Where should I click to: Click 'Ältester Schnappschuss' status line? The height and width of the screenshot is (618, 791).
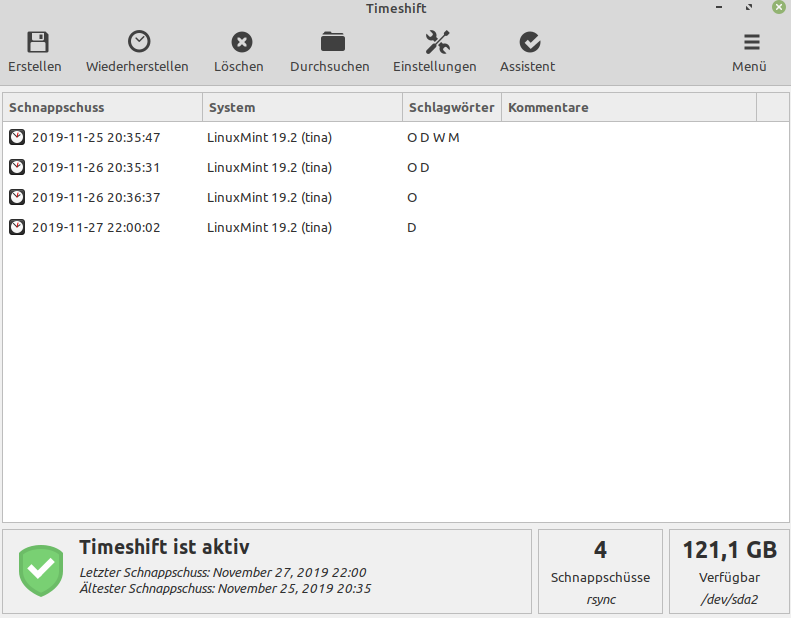click(225, 589)
